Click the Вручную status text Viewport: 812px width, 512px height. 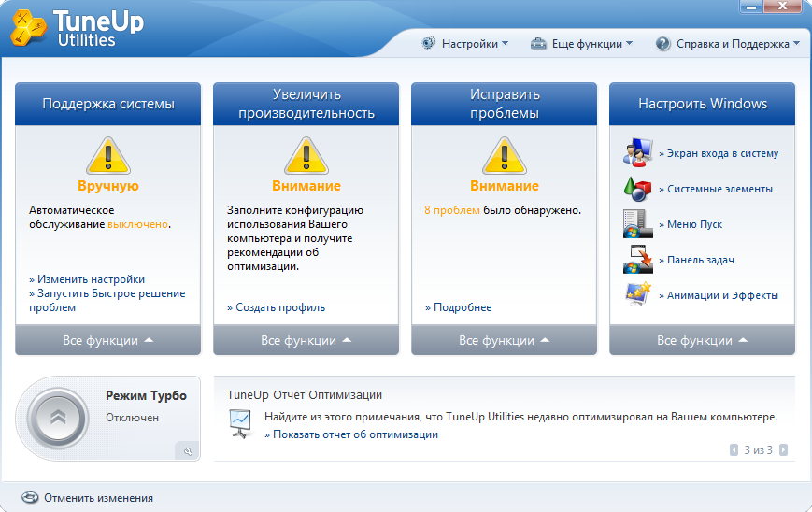[x=108, y=185]
